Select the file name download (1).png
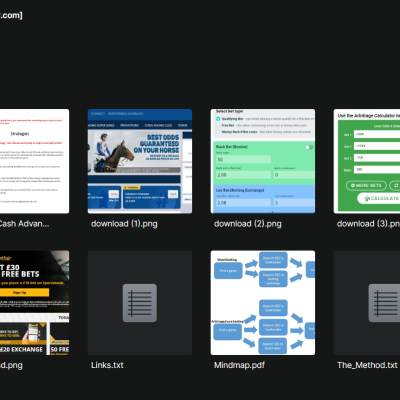The height and width of the screenshot is (400, 400). [x=124, y=224]
